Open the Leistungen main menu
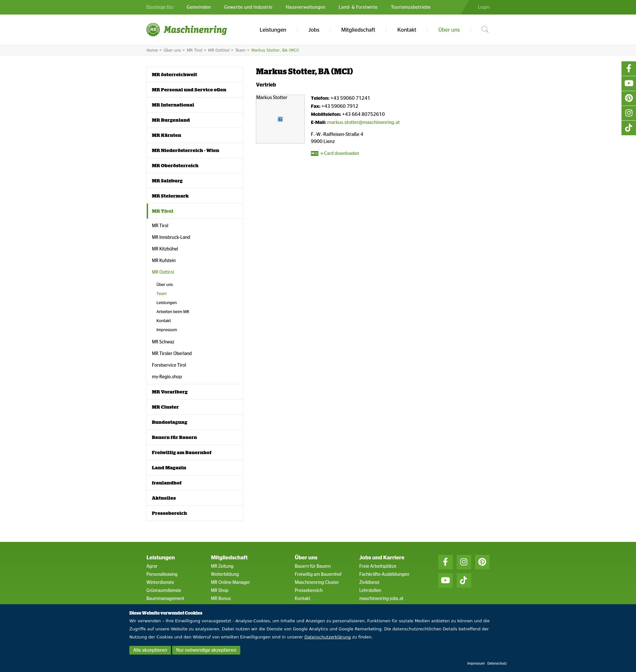 [x=273, y=30]
